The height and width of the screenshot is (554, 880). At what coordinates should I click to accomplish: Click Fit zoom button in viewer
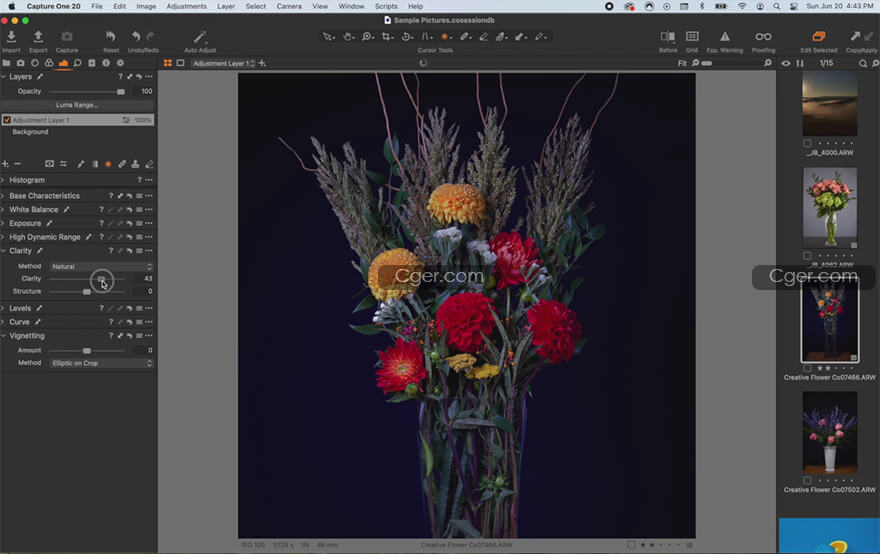point(682,63)
